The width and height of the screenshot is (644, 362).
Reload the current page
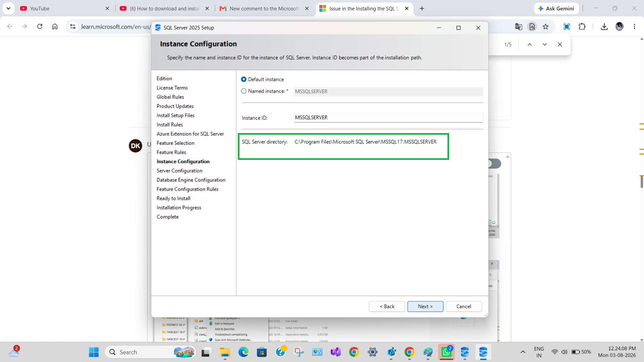(40, 26)
